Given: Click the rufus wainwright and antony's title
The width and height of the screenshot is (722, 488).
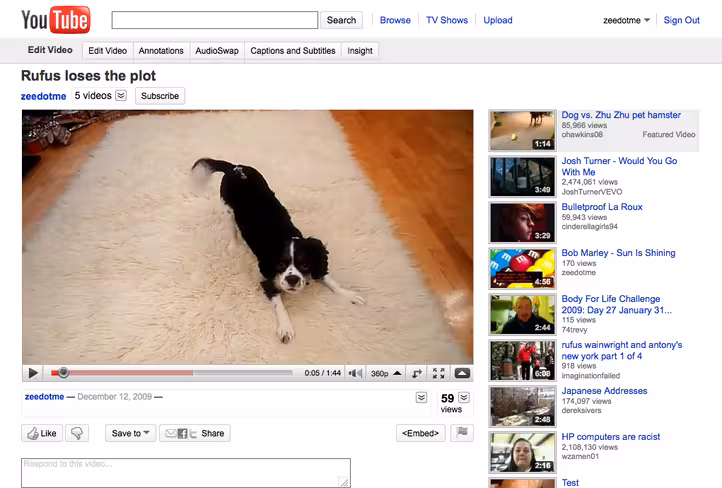Looking at the screenshot, I should [622, 350].
